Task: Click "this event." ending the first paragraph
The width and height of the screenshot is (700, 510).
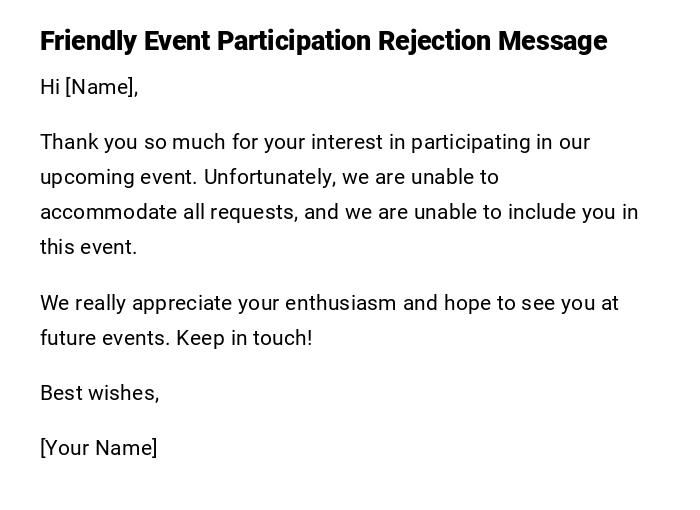Action: pos(88,247)
